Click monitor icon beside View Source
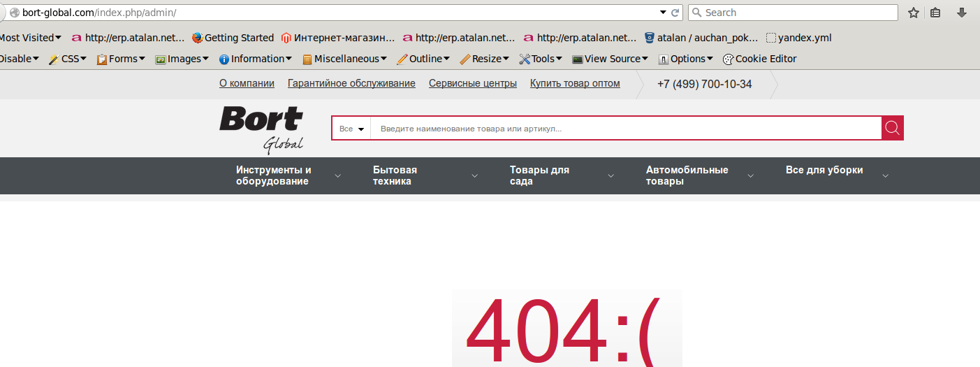Image resolution: width=980 pixels, height=367 pixels. (x=578, y=59)
